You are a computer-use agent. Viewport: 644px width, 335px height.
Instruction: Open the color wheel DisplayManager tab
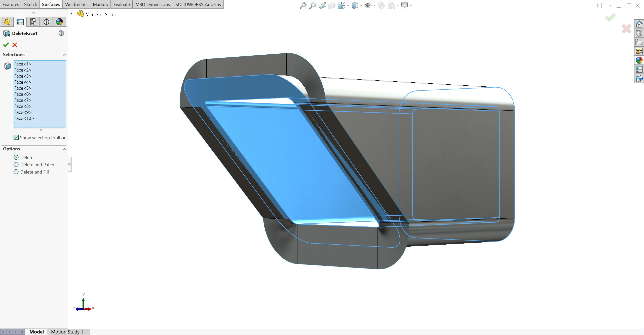[x=59, y=22]
